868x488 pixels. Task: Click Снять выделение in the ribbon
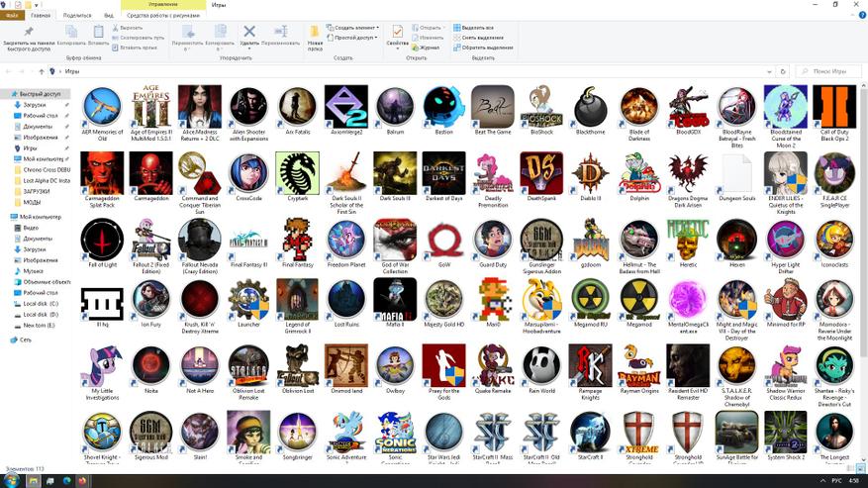(x=478, y=37)
